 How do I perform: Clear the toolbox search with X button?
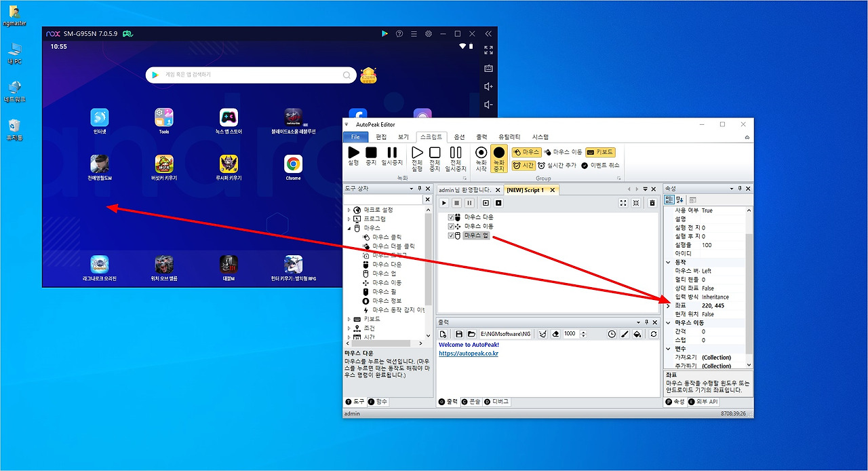point(427,200)
